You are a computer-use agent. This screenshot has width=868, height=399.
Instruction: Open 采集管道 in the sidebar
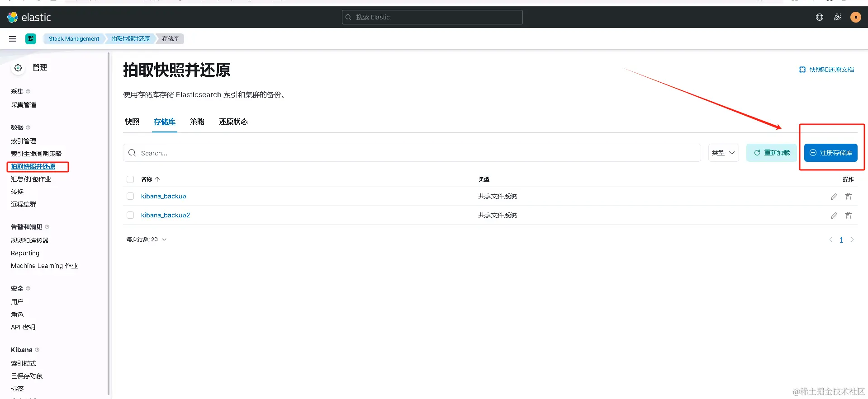(x=24, y=105)
